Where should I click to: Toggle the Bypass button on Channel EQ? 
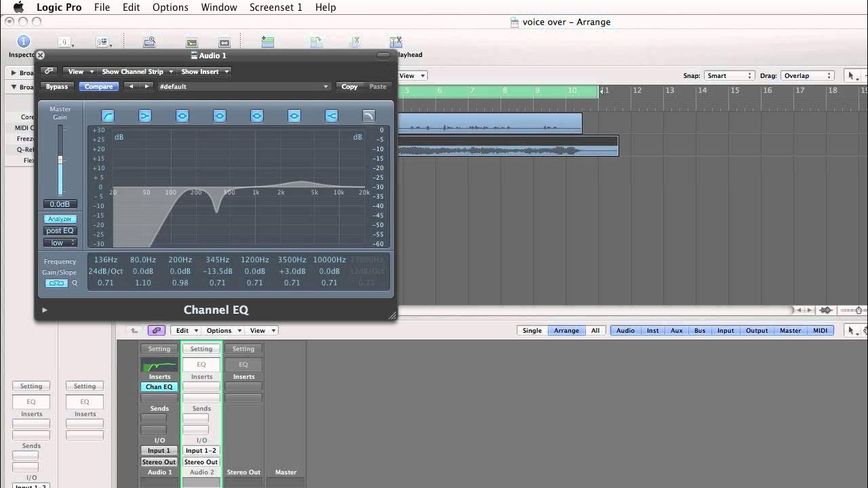[57, 87]
